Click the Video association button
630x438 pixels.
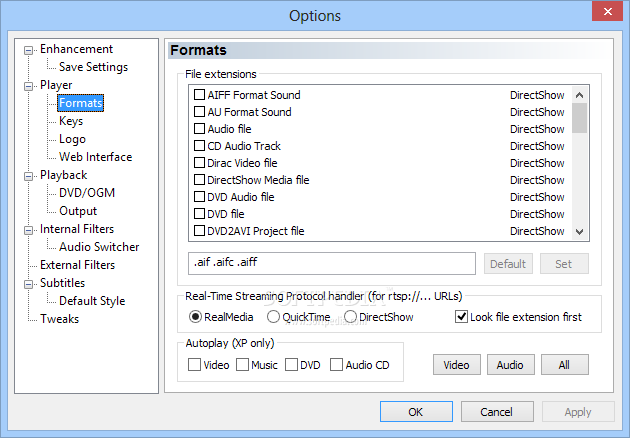456,364
